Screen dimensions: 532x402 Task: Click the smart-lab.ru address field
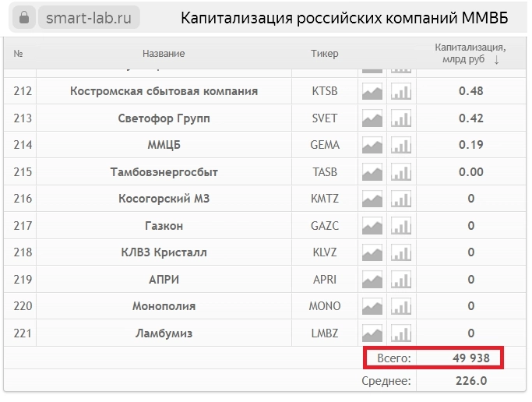(x=86, y=17)
